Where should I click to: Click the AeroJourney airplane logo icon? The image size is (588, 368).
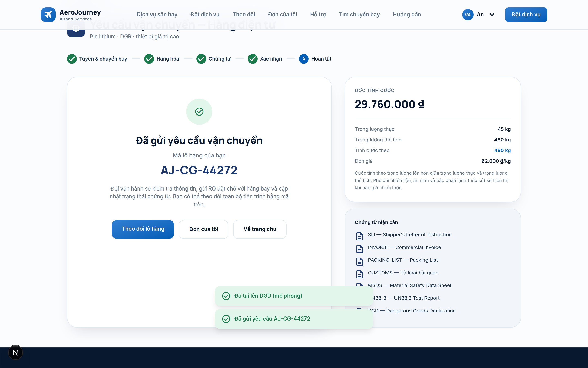[x=48, y=15]
